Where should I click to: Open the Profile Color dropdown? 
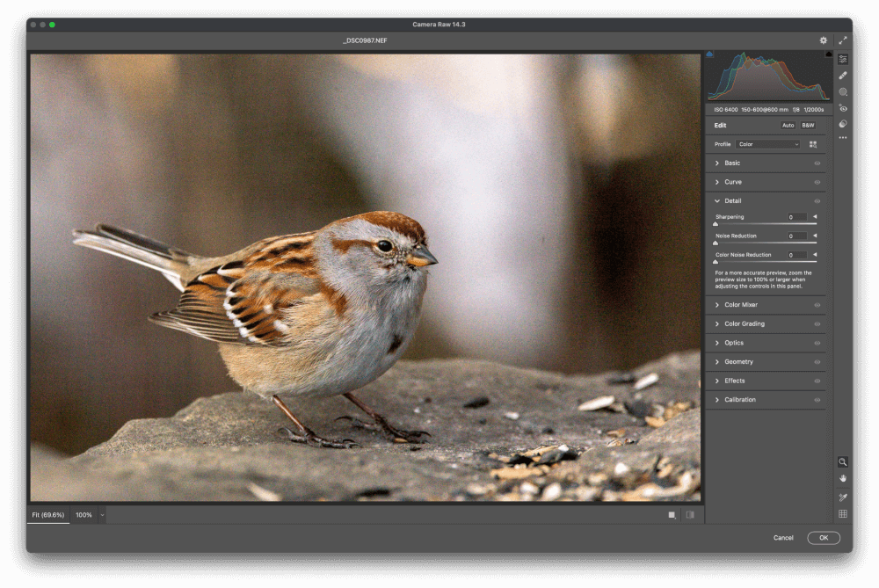768,144
